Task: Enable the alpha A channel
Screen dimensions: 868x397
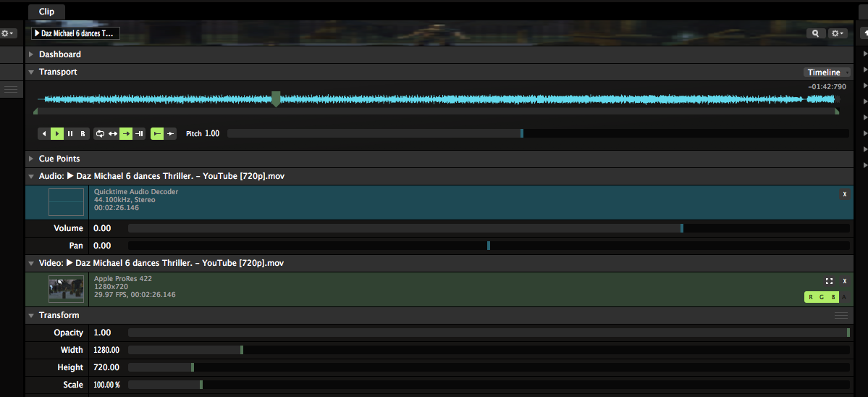Action: tap(844, 297)
